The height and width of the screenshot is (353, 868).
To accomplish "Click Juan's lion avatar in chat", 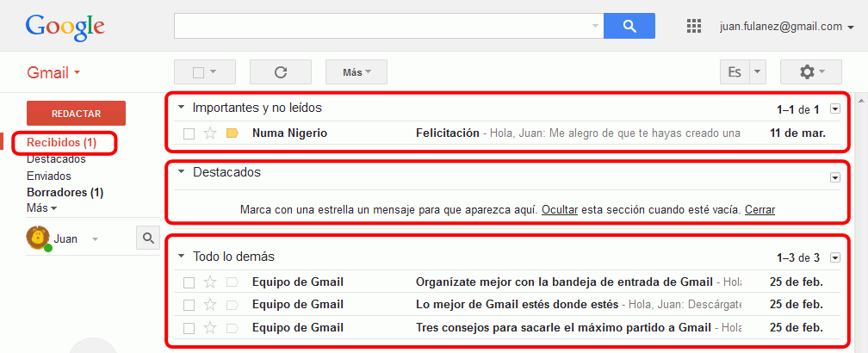I will [x=38, y=238].
